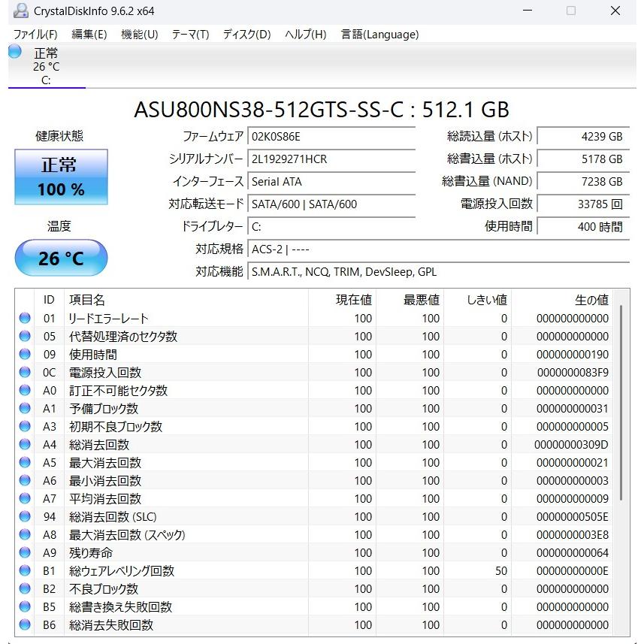Click the 正常 100 % health status button

[61, 177]
